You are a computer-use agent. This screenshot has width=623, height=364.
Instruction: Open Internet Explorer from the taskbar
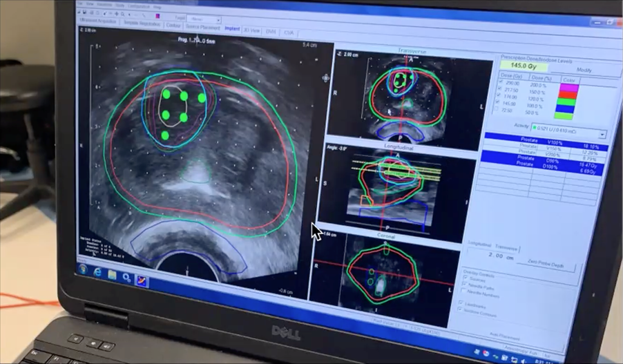(96, 270)
